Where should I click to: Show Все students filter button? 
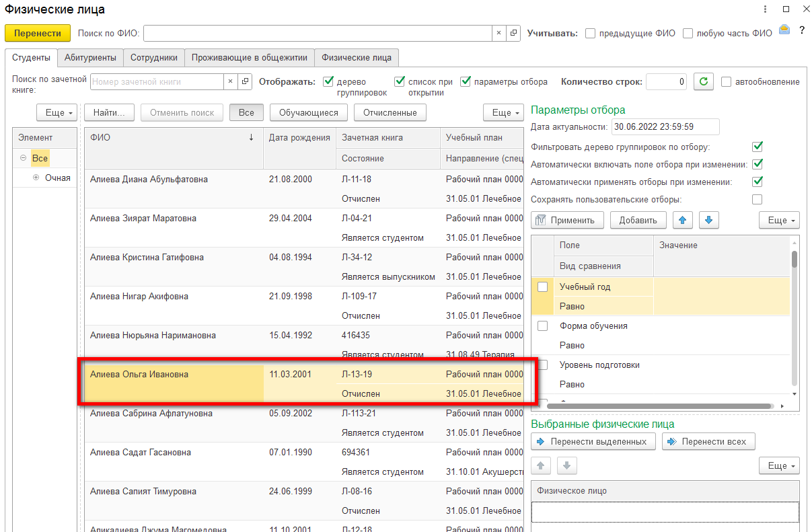coord(246,112)
